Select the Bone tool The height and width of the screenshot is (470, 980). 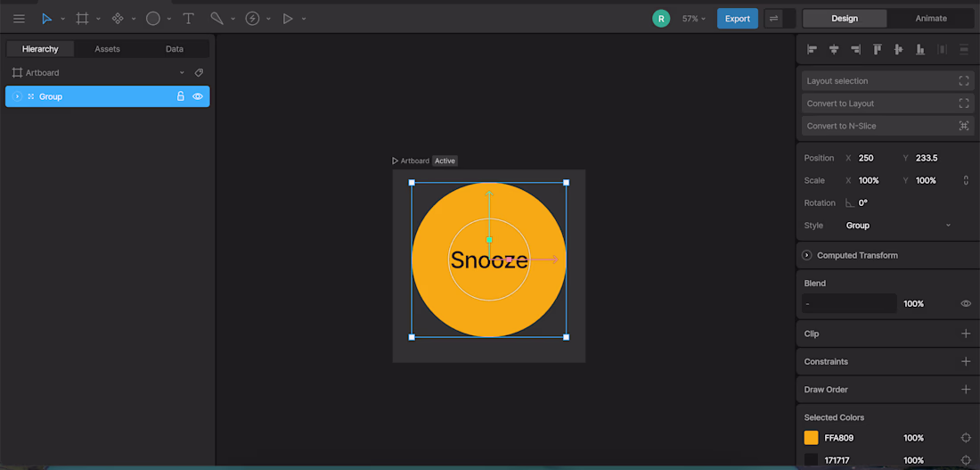tap(216, 19)
